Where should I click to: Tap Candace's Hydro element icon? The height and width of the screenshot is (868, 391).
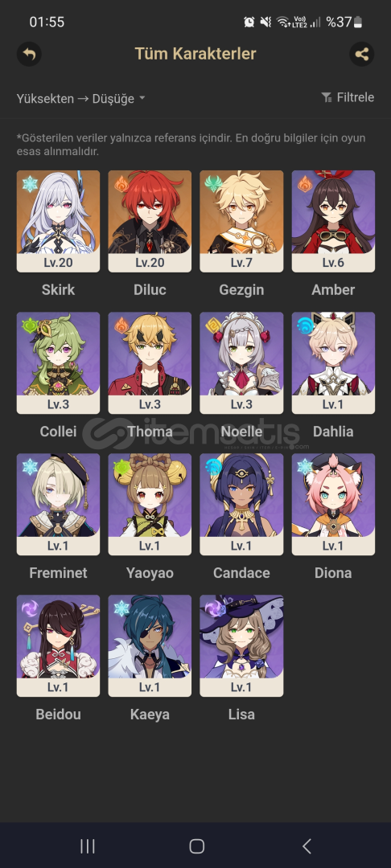(x=213, y=467)
